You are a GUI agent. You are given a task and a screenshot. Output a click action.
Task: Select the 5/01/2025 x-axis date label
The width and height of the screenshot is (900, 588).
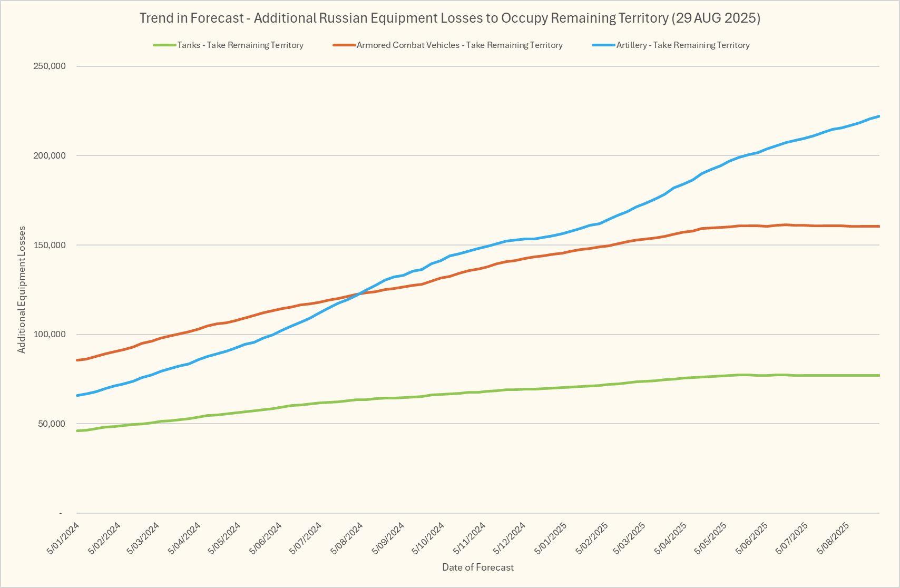click(551, 538)
